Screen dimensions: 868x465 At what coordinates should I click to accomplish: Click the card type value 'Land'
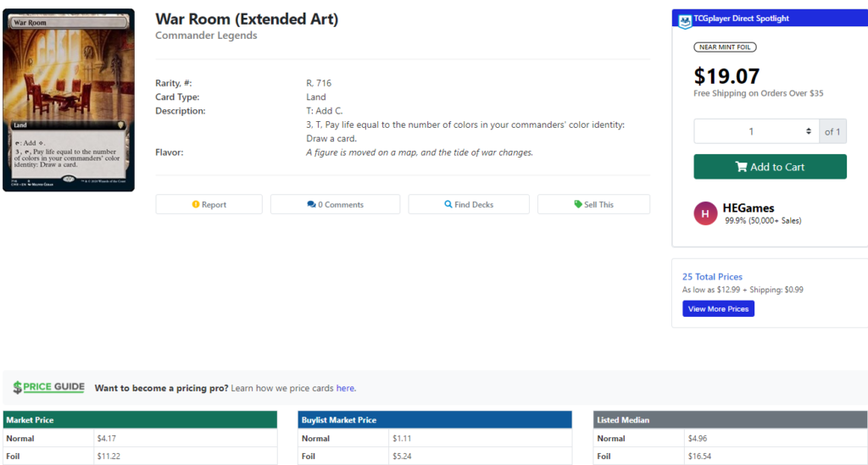tap(316, 97)
